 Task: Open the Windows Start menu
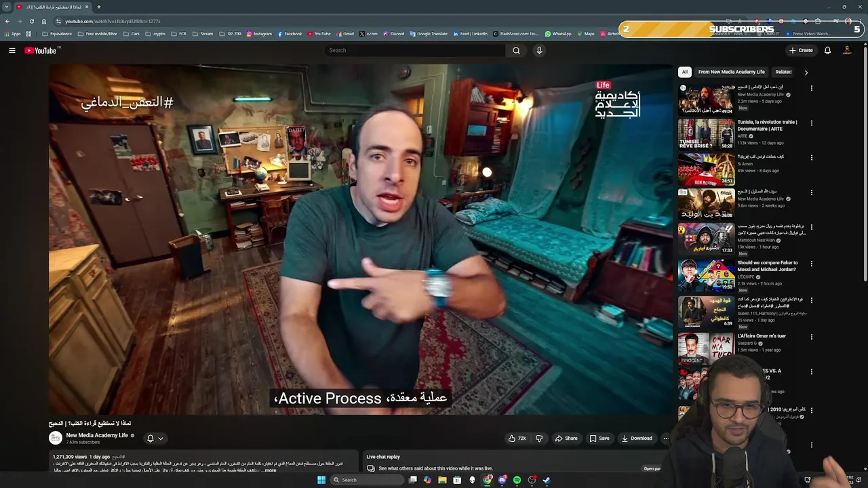[x=321, y=480]
